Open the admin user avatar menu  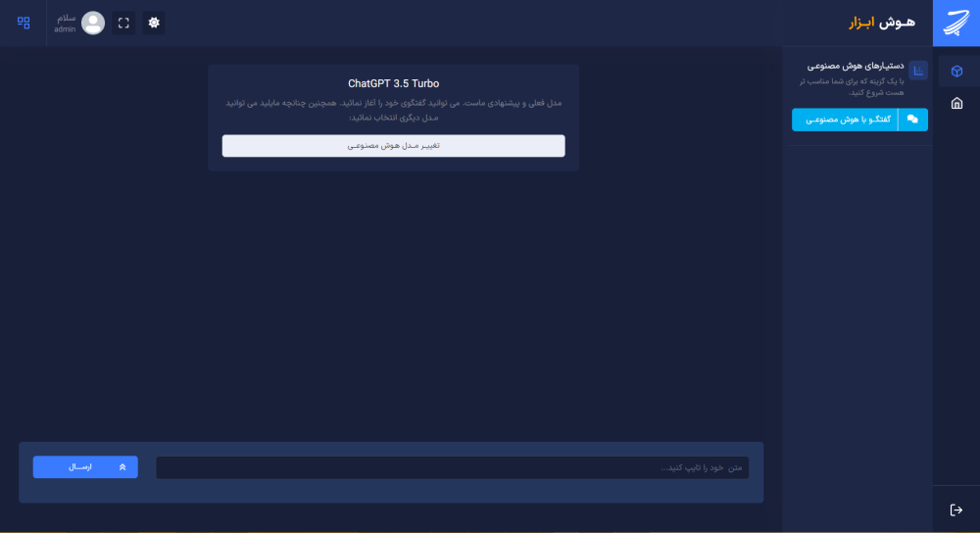[x=93, y=24]
